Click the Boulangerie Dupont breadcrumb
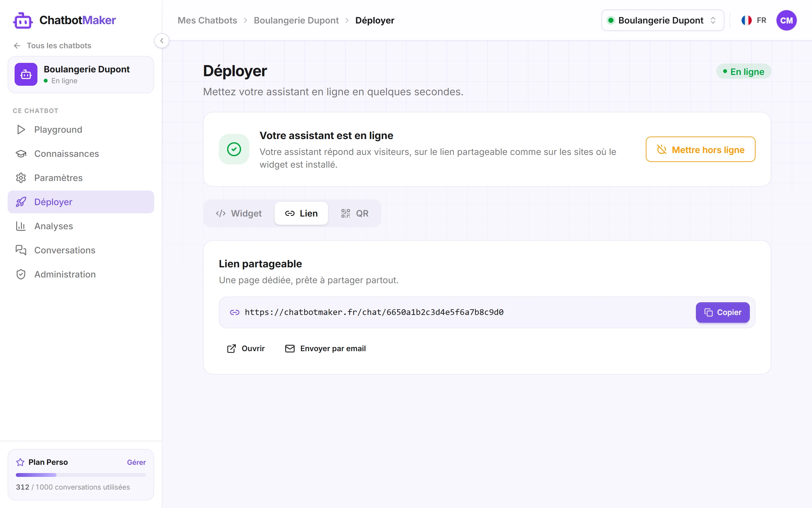Image resolution: width=812 pixels, height=508 pixels. point(296,21)
